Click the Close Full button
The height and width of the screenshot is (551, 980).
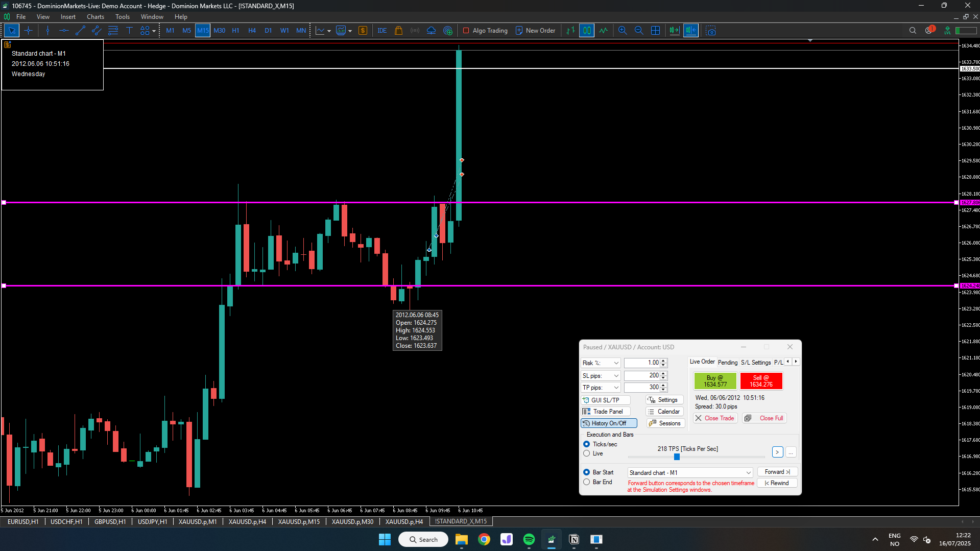pyautogui.click(x=764, y=418)
